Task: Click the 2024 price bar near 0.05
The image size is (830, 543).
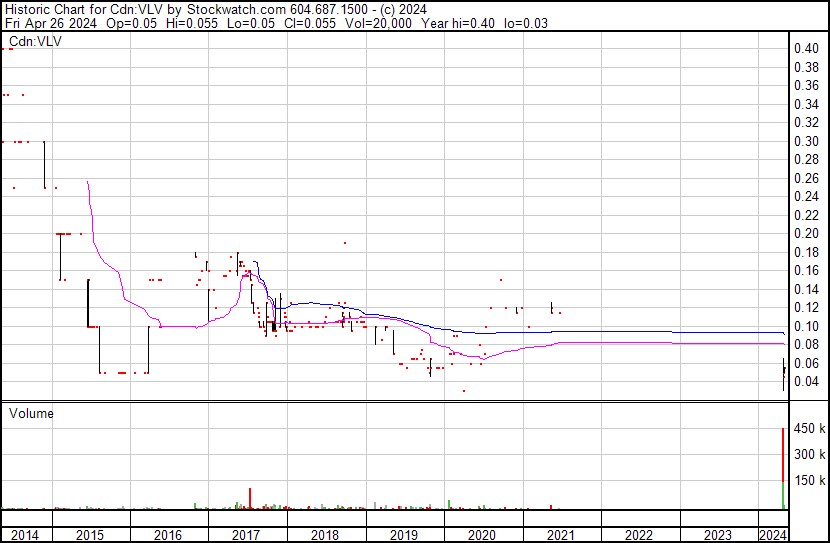Action: pos(783,372)
